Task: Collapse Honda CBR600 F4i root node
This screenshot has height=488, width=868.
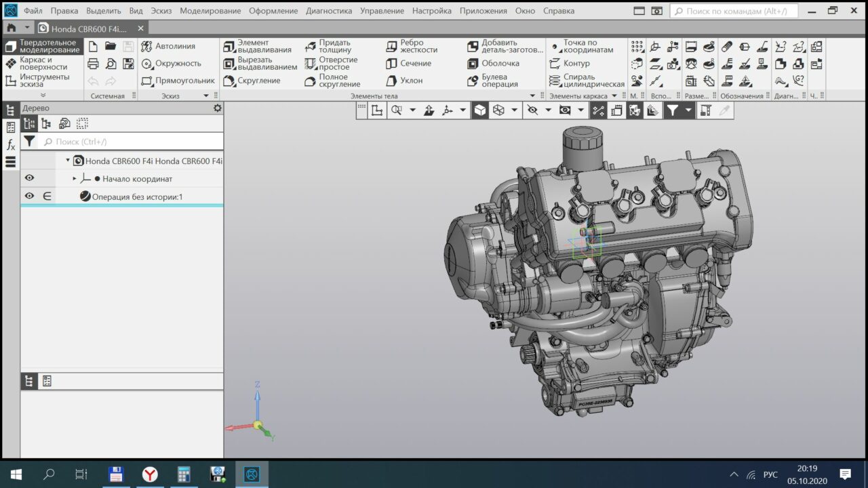Action: [68, 161]
